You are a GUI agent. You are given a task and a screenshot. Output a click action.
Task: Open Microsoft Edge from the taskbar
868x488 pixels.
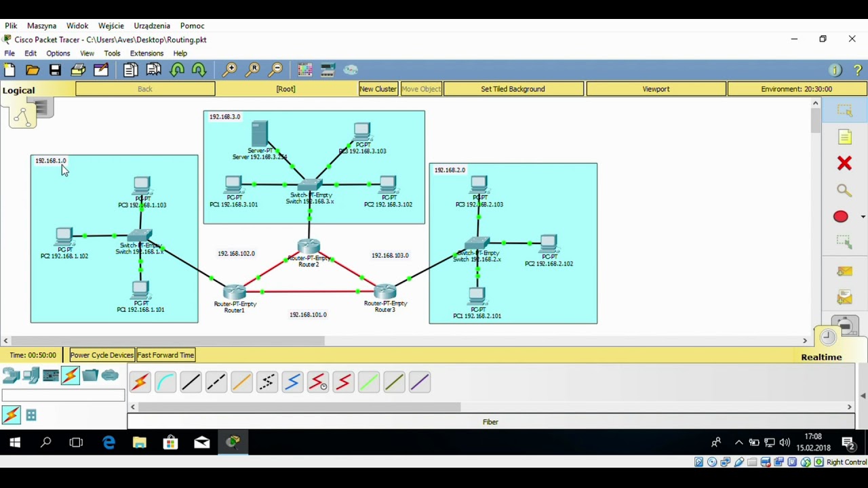(x=108, y=443)
